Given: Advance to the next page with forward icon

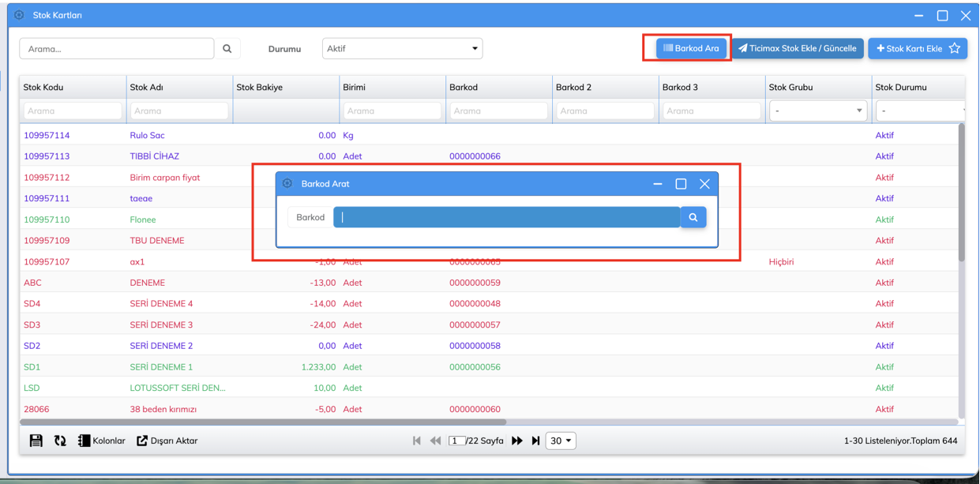Looking at the screenshot, I should (517, 441).
